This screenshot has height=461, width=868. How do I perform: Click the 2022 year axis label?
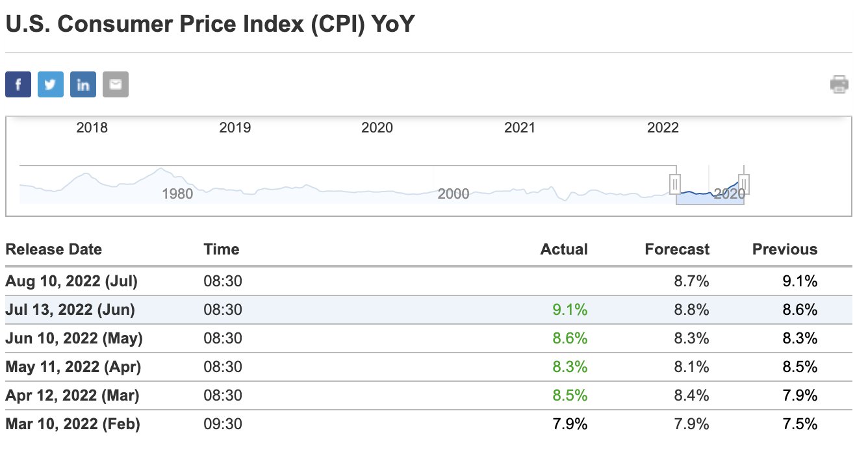pos(663,127)
